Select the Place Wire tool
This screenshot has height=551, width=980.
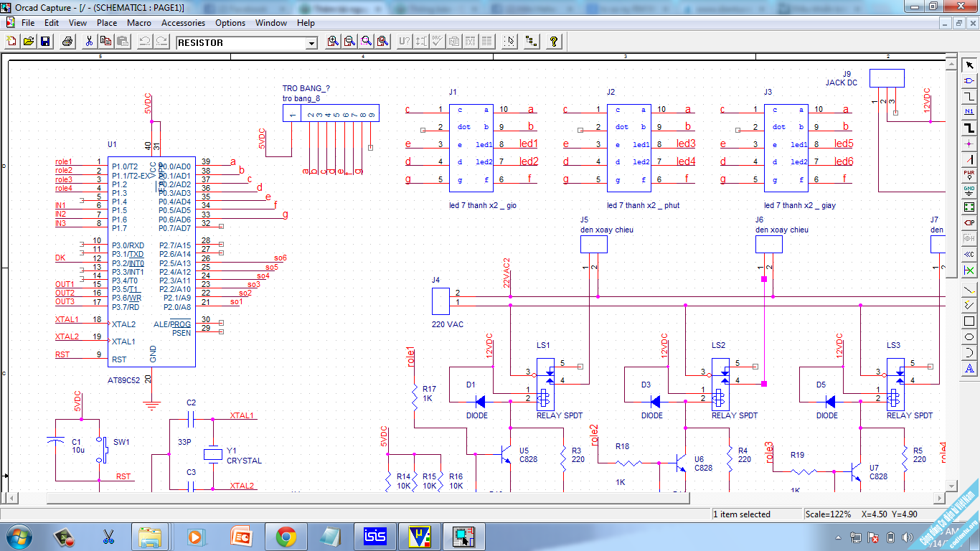point(969,97)
